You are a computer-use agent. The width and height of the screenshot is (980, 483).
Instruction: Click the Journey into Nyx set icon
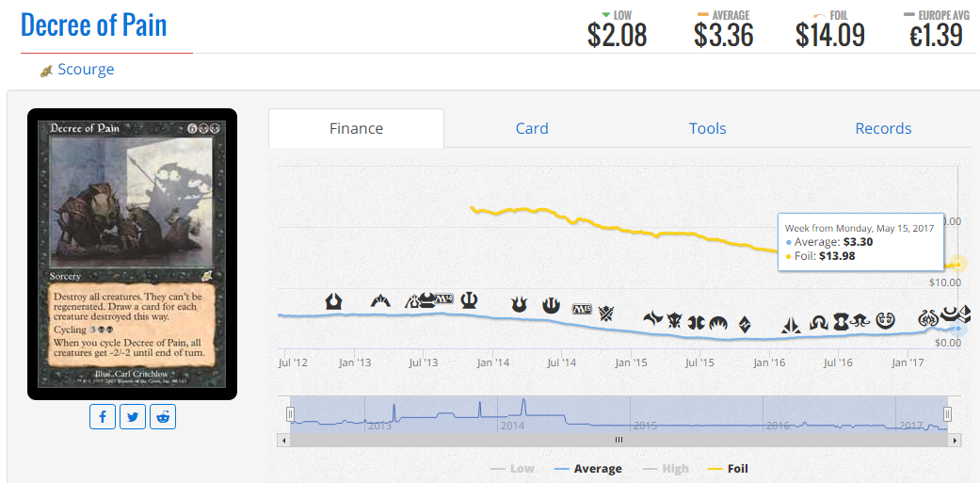(x=551, y=306)
